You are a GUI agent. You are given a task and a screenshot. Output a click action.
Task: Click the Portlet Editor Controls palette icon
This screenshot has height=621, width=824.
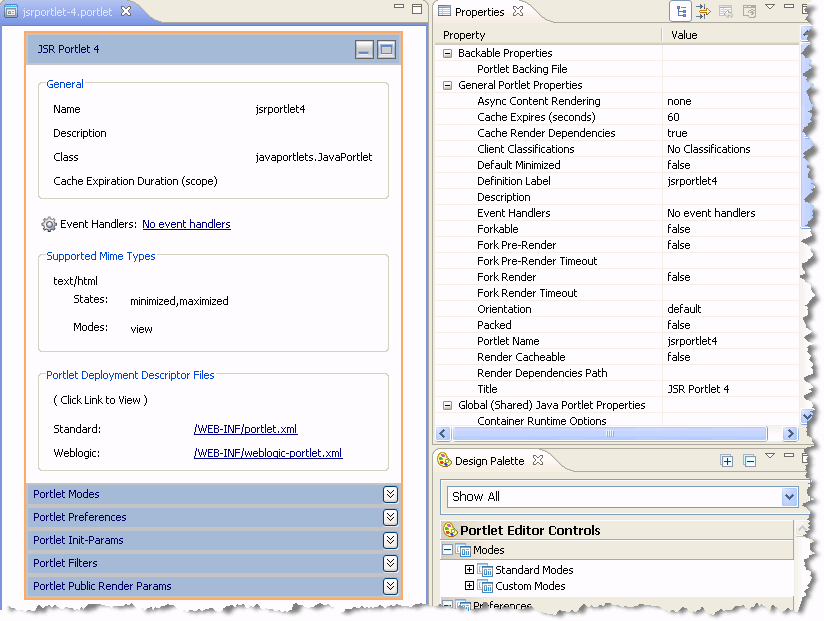(x=450, y=530)
